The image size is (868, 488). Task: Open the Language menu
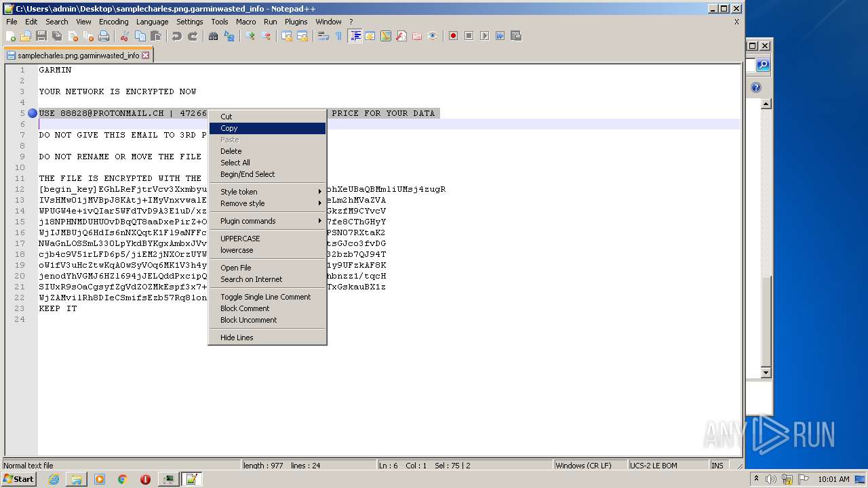(152, 22)
